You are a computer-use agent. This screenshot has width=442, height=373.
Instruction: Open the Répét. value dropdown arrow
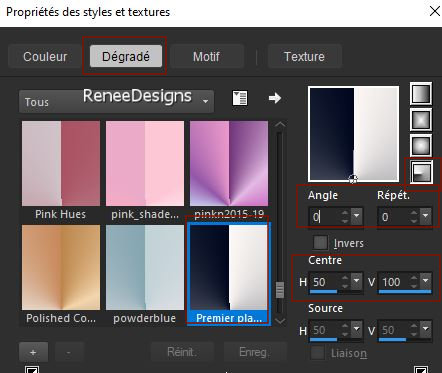pos(425,216)
